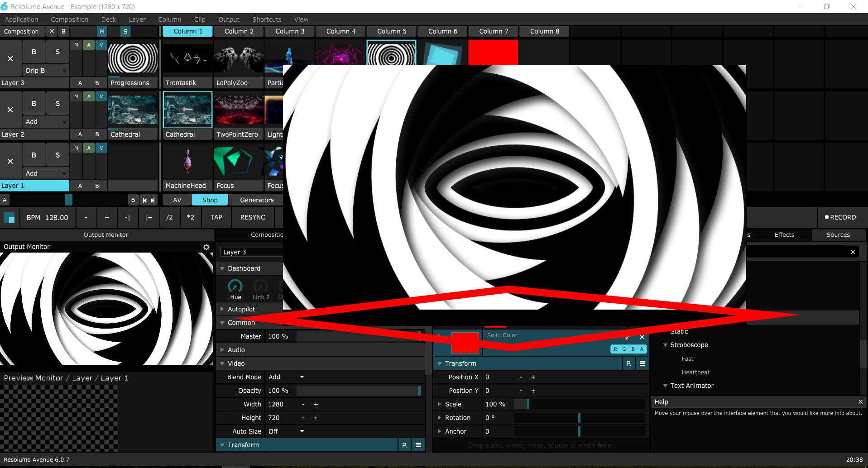
Task: Expand the Autopilot section
Action: point(222,309)
